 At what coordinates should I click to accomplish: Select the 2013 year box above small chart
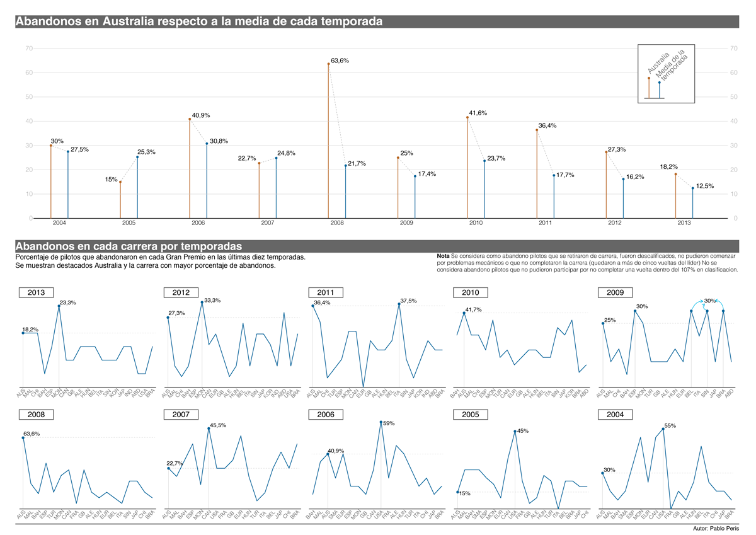pyautogui.click(x=37, y=292)
